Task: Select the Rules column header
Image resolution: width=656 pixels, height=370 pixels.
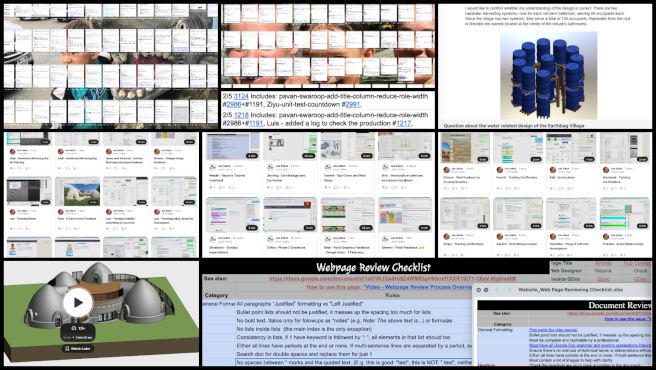Action: tap(392, 295)
